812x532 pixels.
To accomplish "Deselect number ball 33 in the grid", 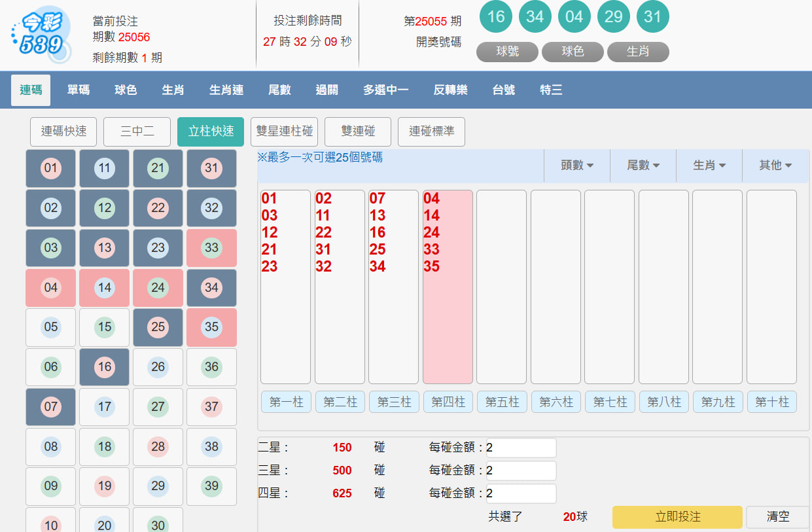I will pos(211,248).
